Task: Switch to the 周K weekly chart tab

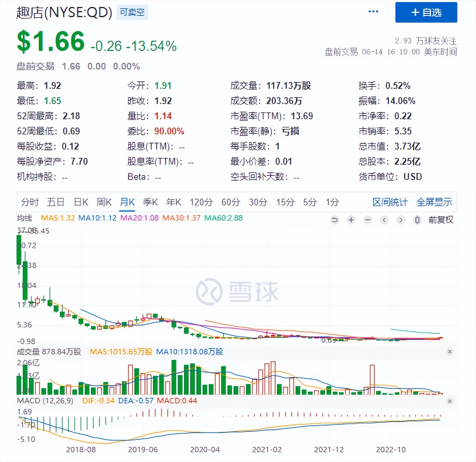Action: [x=104, y=202]
